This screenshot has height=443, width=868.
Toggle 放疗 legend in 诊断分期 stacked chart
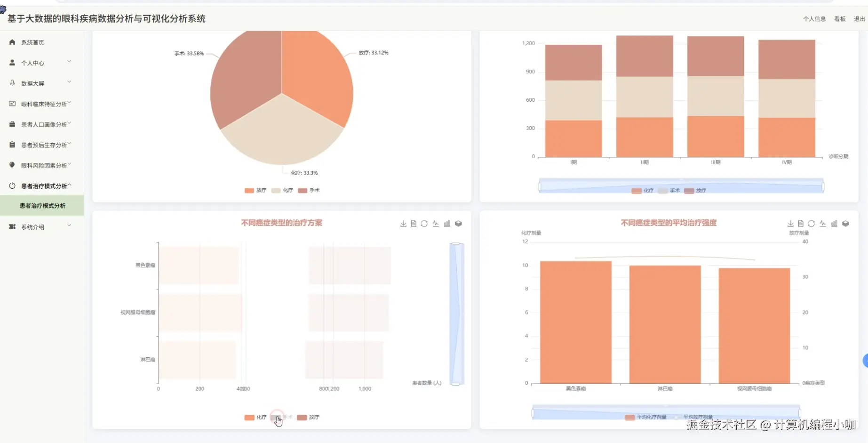pyautogui.click(x=695, y=191)
